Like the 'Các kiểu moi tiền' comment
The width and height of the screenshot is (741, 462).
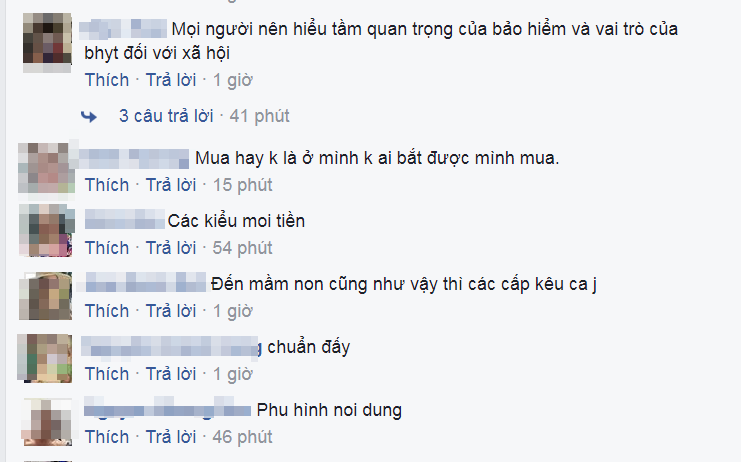click(107, 248)
